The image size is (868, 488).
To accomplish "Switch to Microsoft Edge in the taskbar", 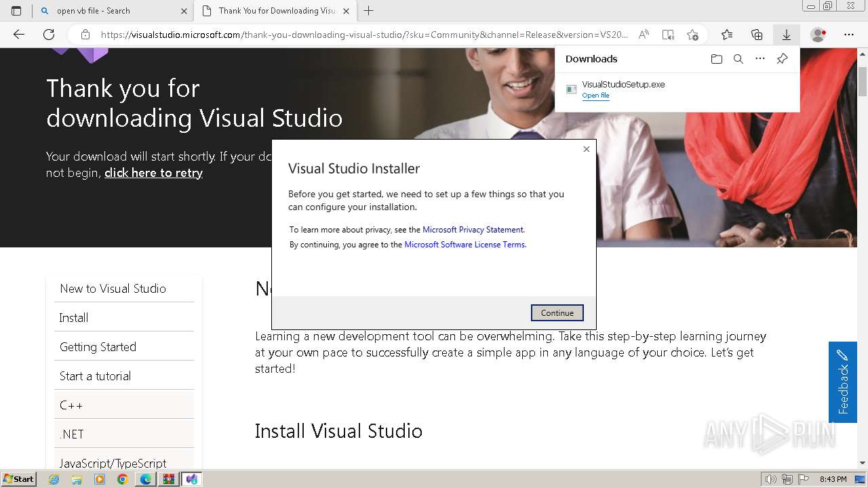I will [x=146, y=479].
